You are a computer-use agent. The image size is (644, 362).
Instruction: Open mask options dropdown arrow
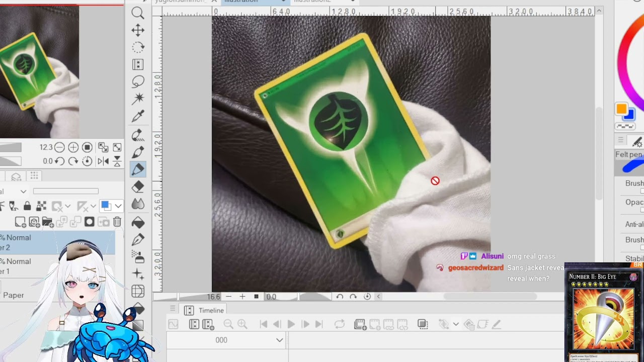67,206
